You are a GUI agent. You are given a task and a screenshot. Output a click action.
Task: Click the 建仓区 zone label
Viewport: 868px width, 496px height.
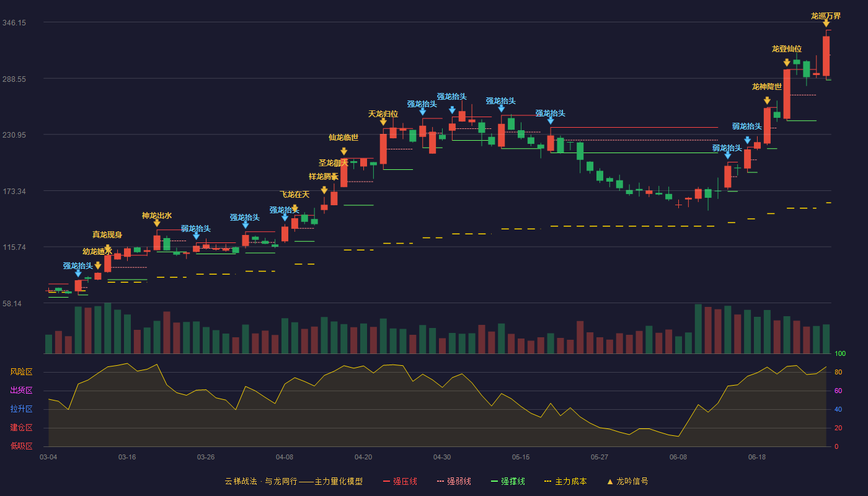pos(21,428)
